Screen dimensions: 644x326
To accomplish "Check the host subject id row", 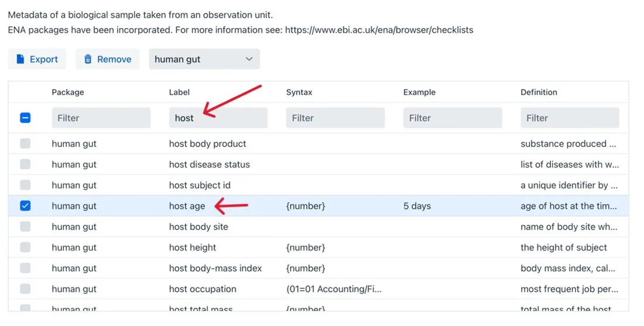I will pos(25,185).
